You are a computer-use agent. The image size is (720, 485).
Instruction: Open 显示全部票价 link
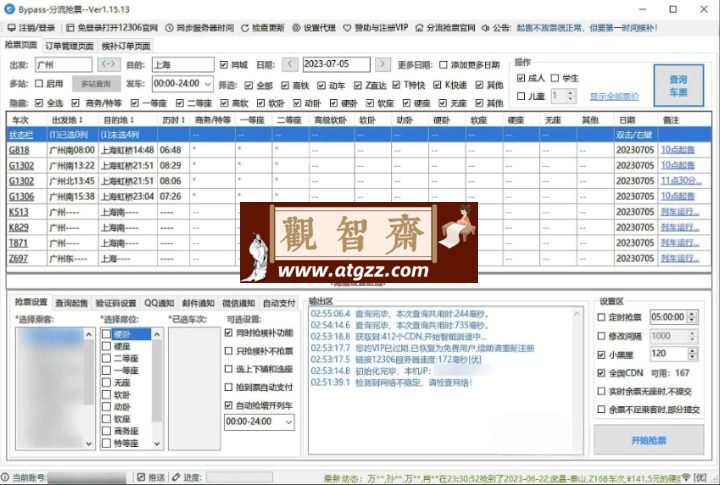point(614,96)
